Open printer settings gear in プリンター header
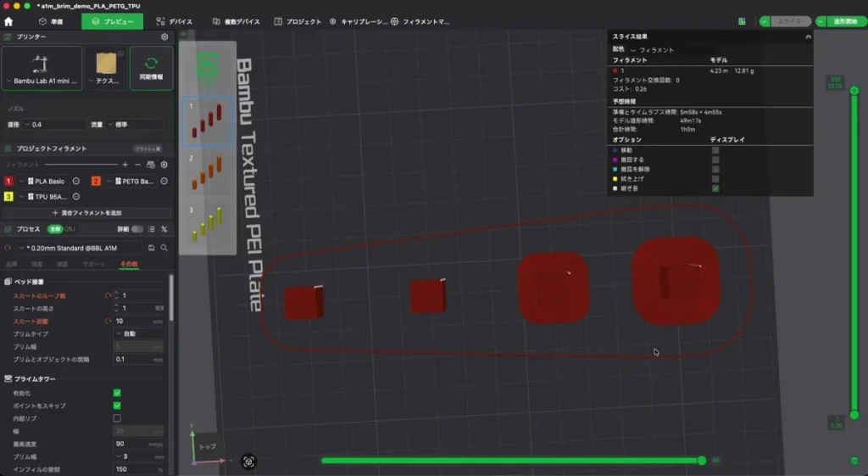This screenshot has width=868, height=476. (164, 36)
